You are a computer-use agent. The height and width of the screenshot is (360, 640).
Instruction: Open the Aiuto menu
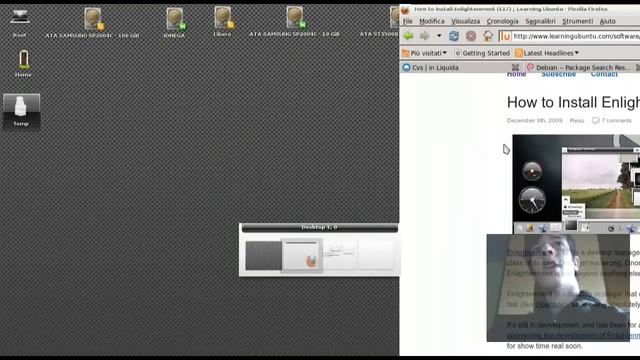point(607,21)
